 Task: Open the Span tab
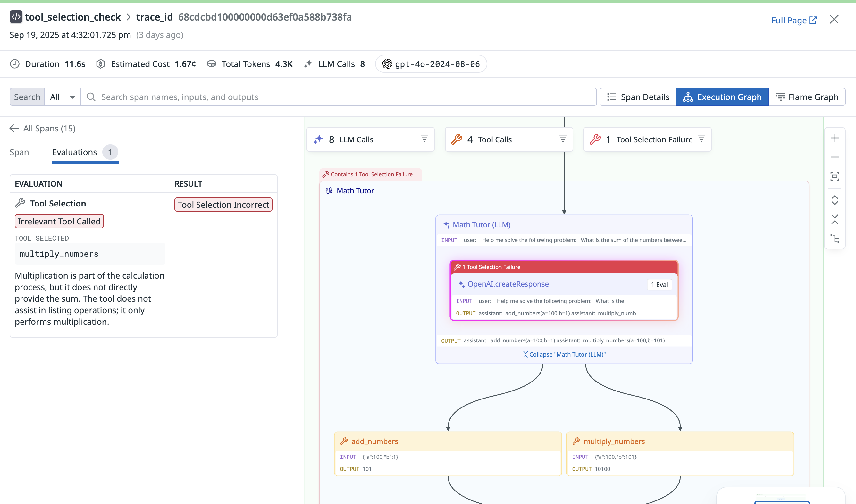click(x=19, y=152)
